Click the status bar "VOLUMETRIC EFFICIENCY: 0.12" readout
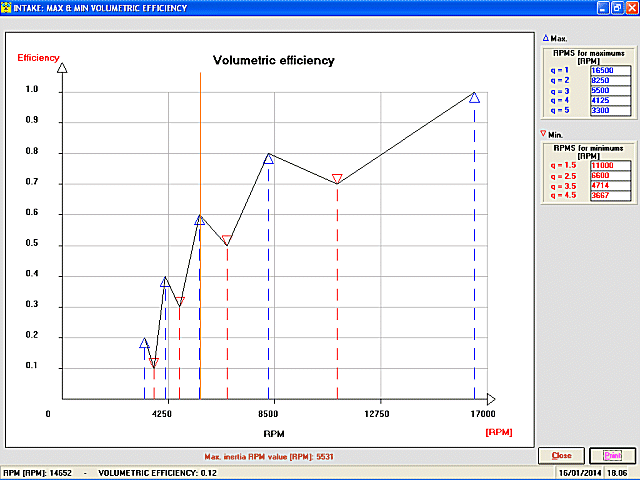This screenshot has height=480, width=640. click(158, 473)
